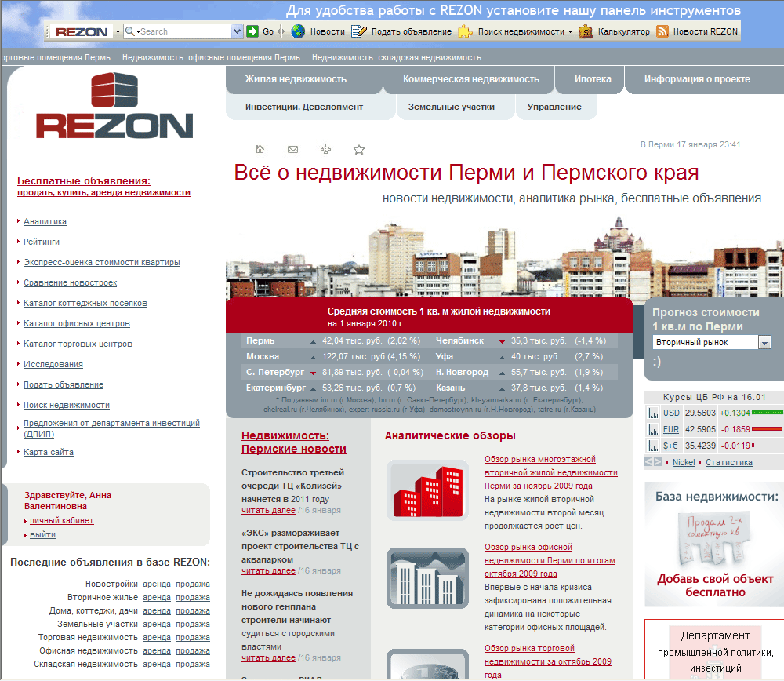Viewport: 784px width, 681px height.
Task: Click the envelope mail icon
Action: pyautogui.click(x=293, y=149)
